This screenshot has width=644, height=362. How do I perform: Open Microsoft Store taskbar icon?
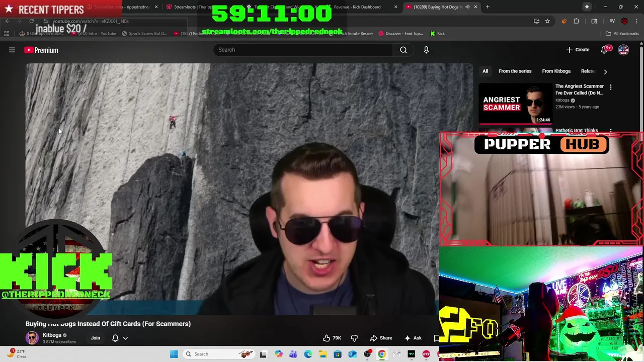coord(338,354)
